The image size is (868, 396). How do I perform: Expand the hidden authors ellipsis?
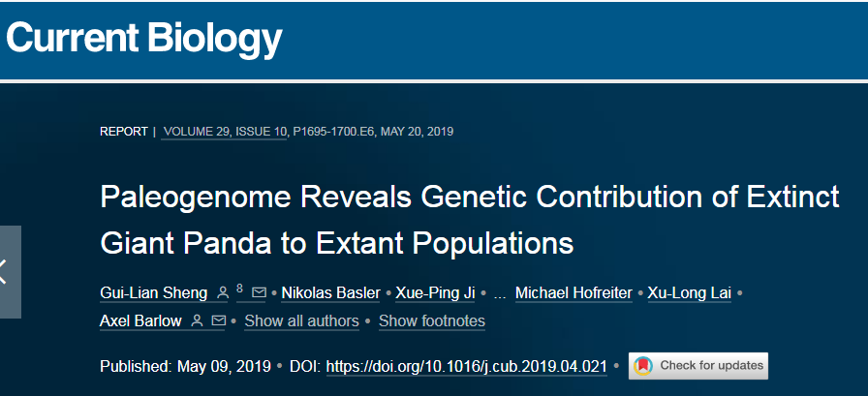499,296
